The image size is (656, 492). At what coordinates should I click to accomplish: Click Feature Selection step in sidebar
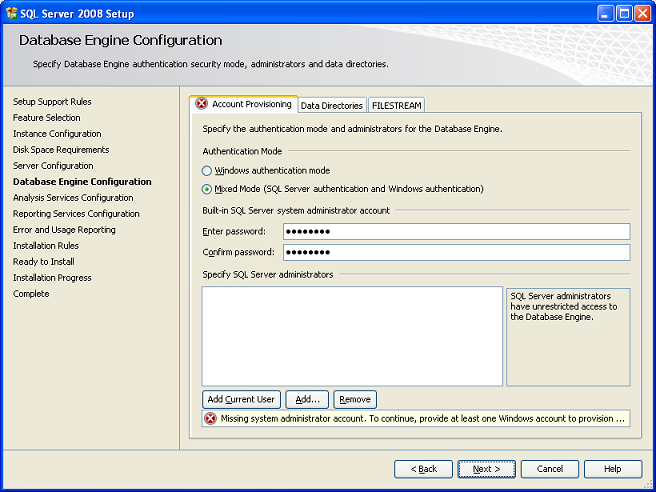tap(46, 118)
